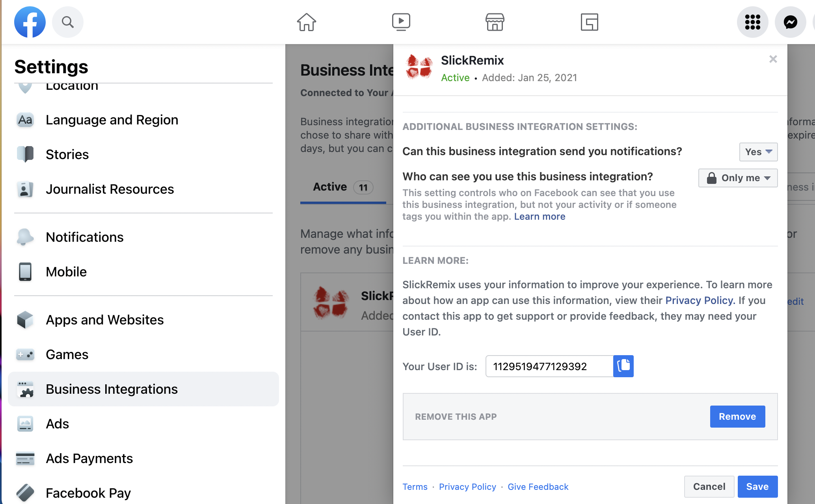Image resolution: width=815 pixels, height=504 pixels.
Task: Click the Games controller icon
Action: (x=25, y=354)
